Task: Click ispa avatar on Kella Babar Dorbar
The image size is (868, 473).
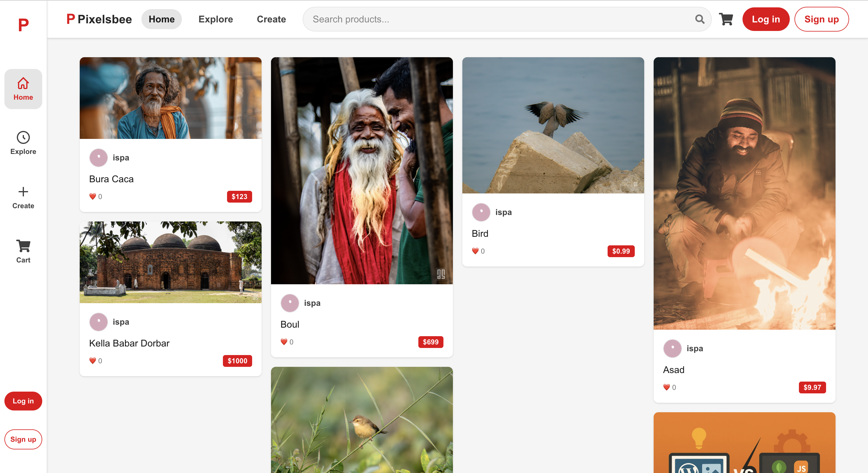Action: 98,322
